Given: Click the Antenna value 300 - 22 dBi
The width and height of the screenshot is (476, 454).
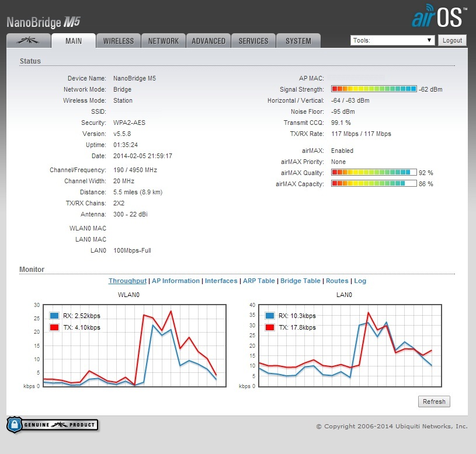Looking at the screenshot, I should [x=130, y=214].
